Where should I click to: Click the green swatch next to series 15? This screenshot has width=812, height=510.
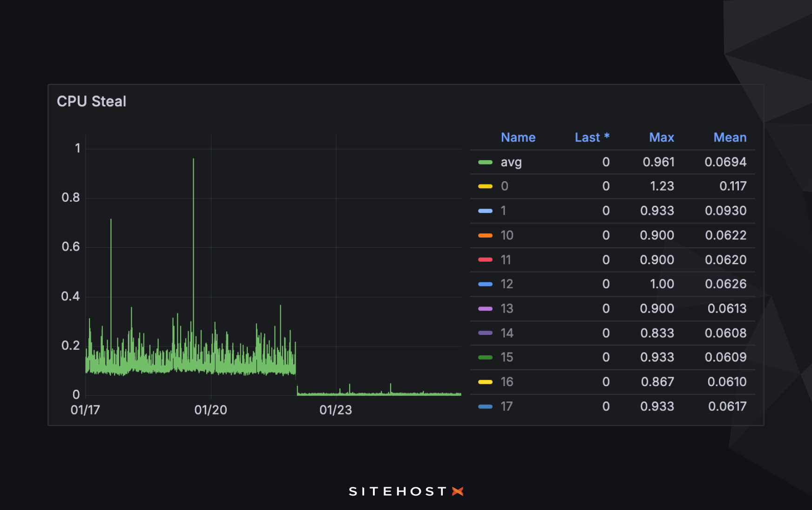coord(486,357)
